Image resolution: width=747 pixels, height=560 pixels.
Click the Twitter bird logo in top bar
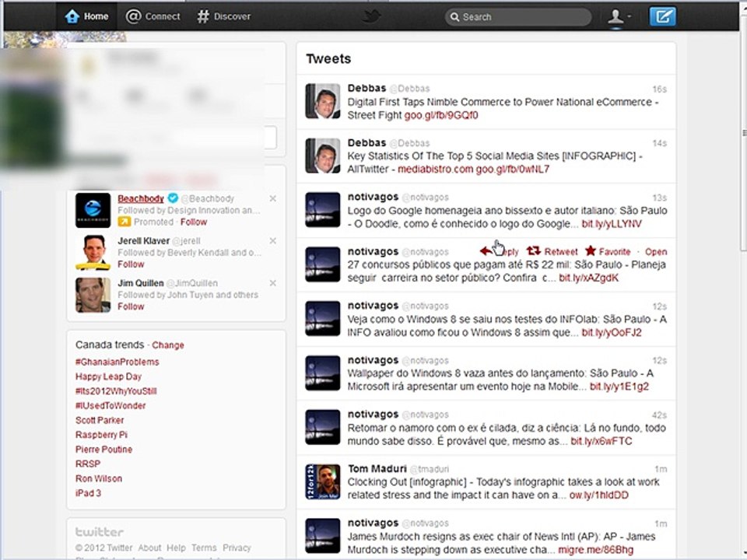[x=371, y=16]
